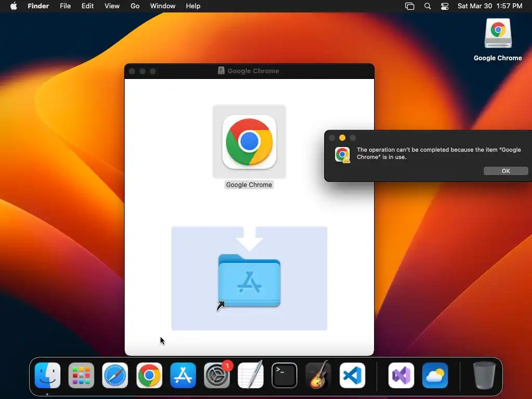Minimize the error dialog with yellow button
Image resolution: width=532 pixels, height=399 pixels.
342,138
